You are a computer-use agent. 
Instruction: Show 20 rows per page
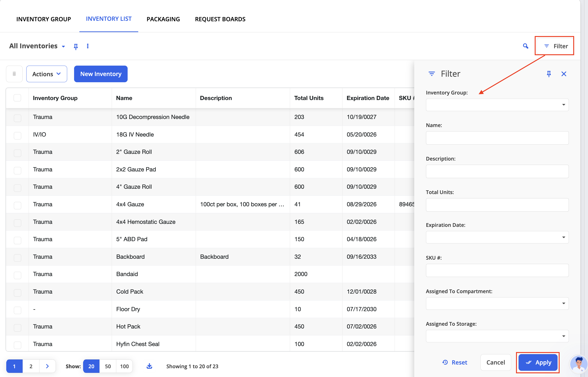91,366
